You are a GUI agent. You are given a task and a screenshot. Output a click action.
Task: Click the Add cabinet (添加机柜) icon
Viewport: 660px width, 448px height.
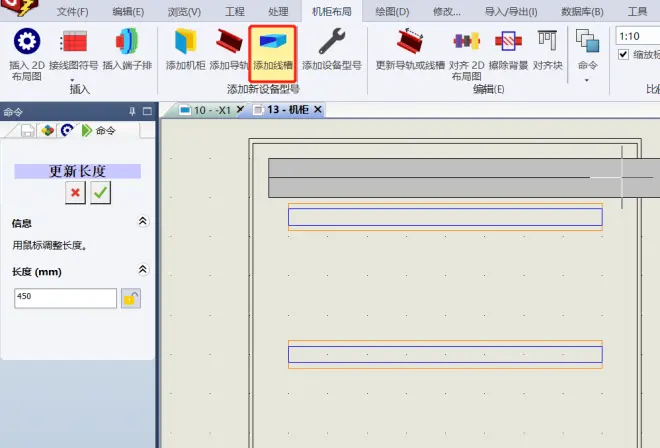(185, 49)
